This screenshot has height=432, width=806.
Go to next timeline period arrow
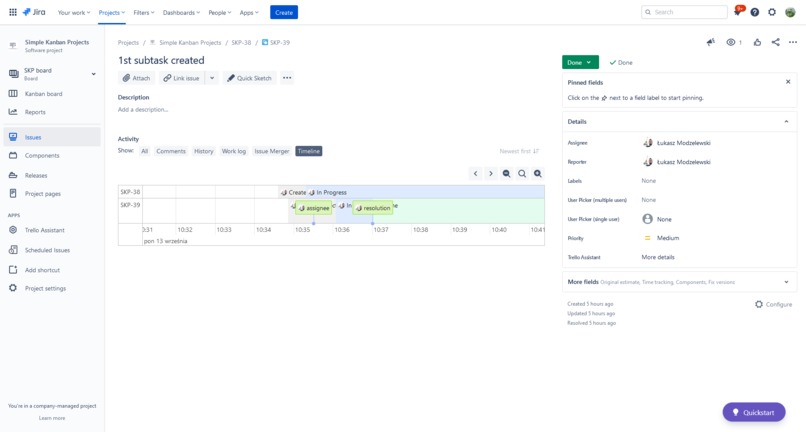(491, 174)
